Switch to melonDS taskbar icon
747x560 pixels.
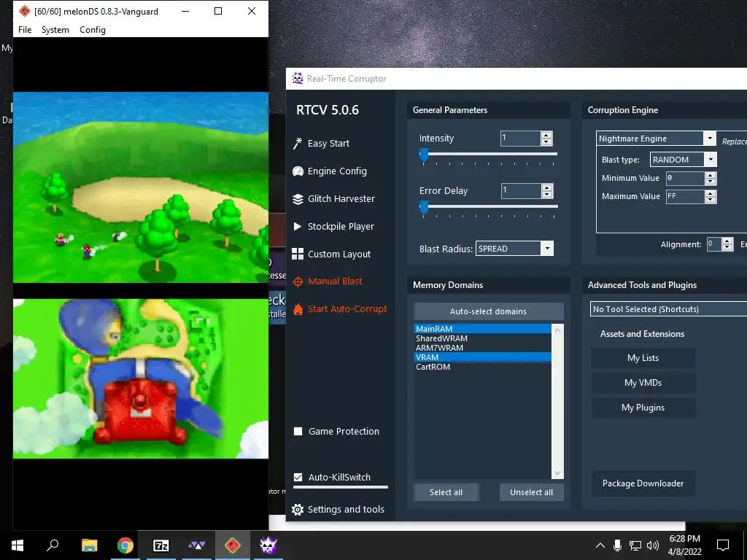click(233, 545)
